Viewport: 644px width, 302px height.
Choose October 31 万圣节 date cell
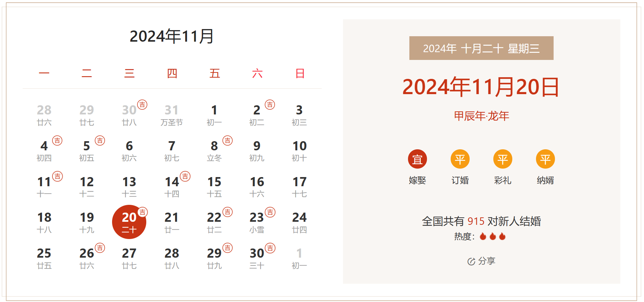[172, 115]
